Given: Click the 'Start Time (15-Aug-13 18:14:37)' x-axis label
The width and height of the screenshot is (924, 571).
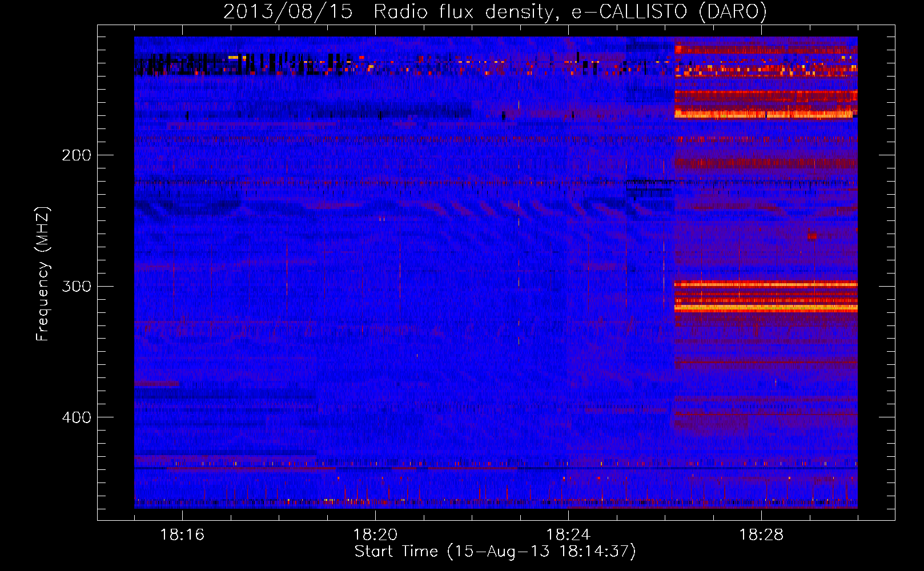Looking at the screenshot, I should click(x=495, y=552).
